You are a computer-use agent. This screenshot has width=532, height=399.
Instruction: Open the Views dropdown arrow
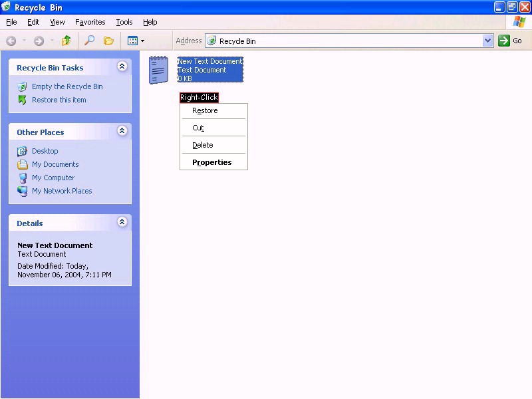point(142,41)
